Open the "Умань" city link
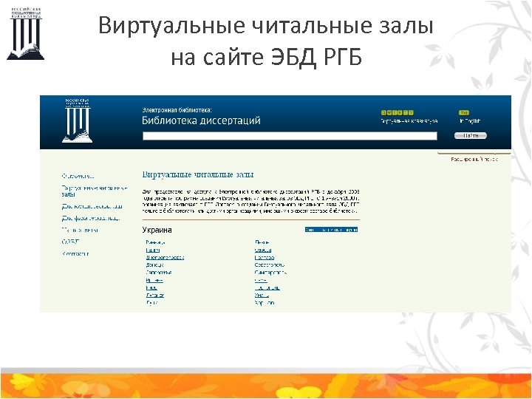Screen dimensions: 532x399 tap(262, 295)
